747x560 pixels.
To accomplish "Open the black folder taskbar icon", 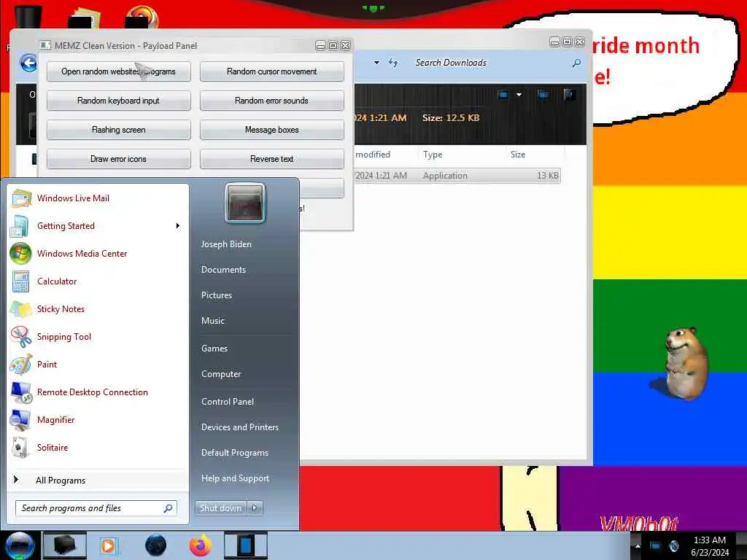I will [64, 545].
